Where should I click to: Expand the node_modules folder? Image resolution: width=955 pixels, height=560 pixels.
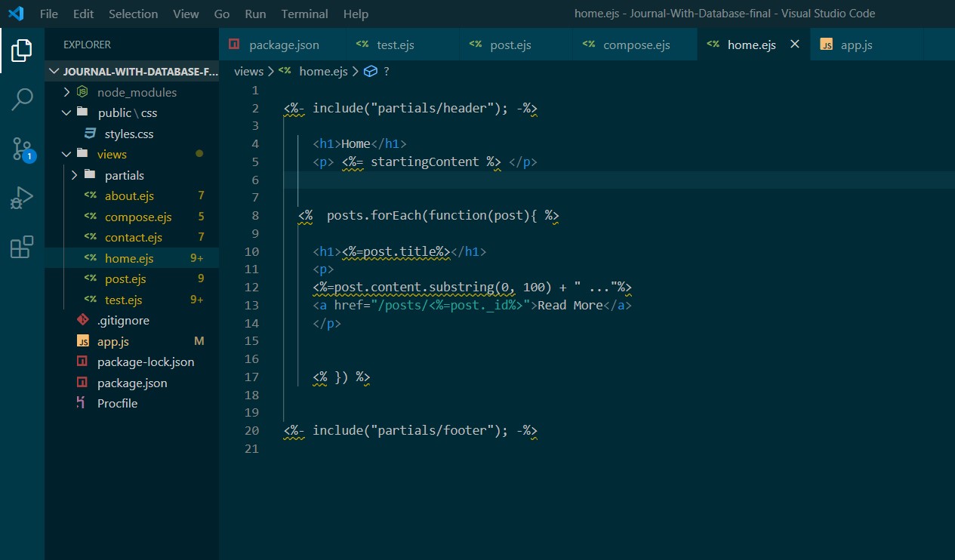[x=67, y=92]
